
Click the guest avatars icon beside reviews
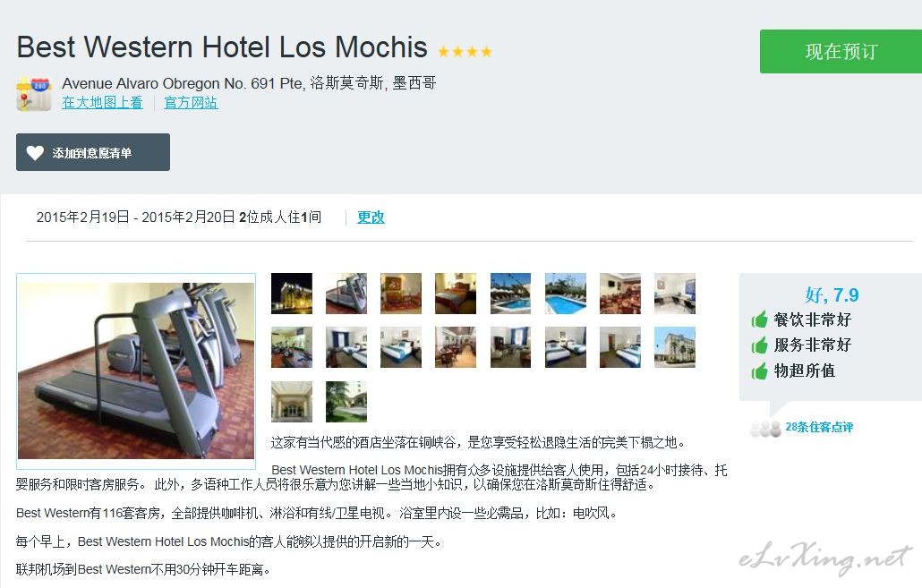765,429
